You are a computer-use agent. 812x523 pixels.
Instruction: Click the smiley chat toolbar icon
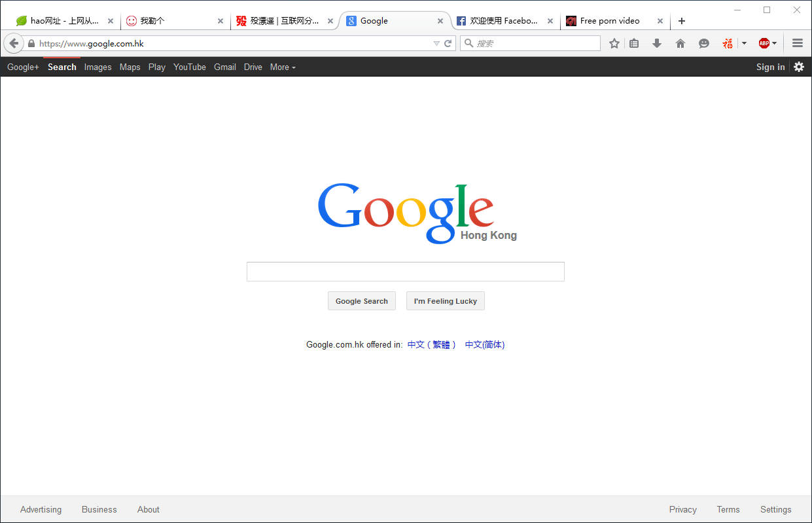704,44
